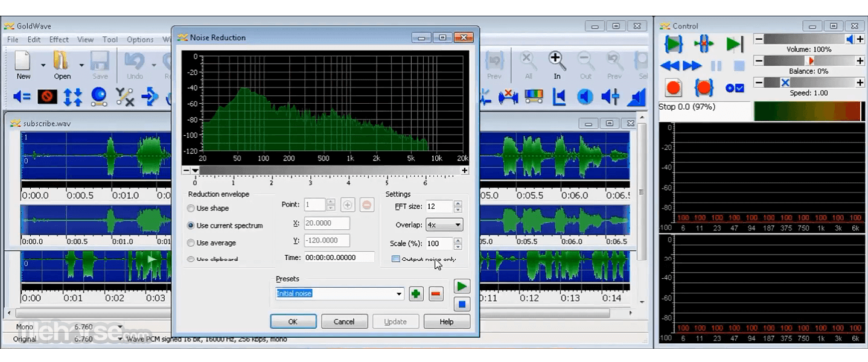Click the Zoom In magnifier icon
The width and height of the screenshot is (868, 362).
click(557, 60)
